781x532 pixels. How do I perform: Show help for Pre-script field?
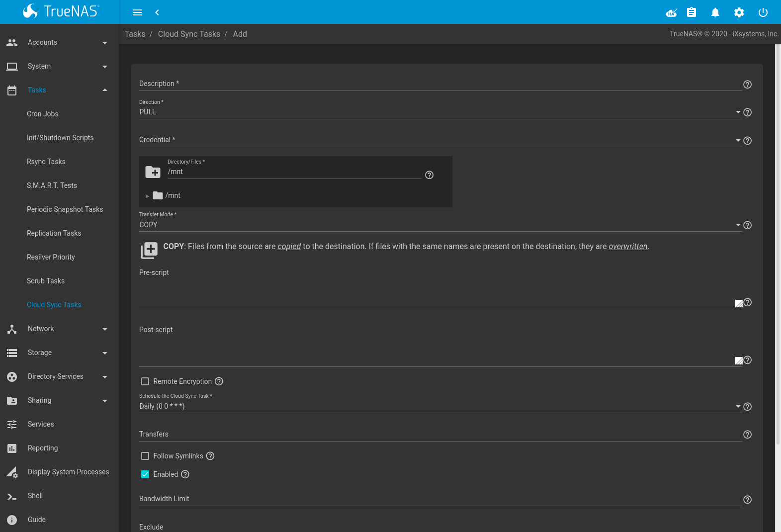[747, 302]
